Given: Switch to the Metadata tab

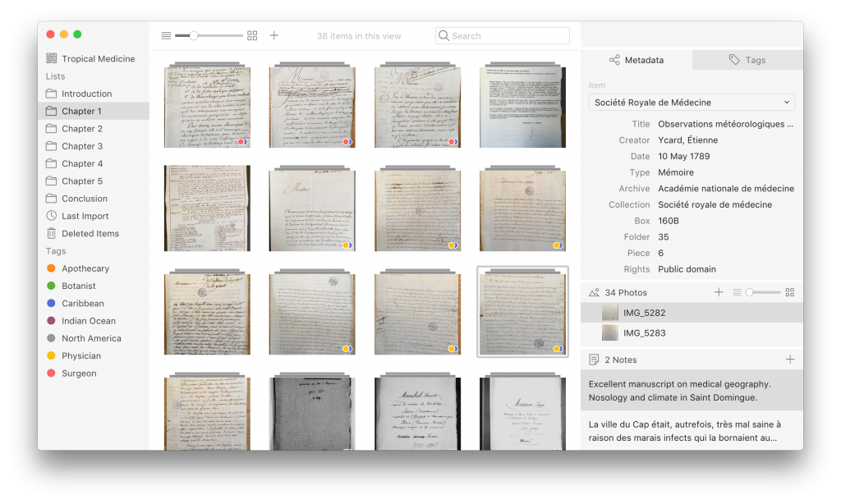Looking at the screenshot, I should point(636,60).
